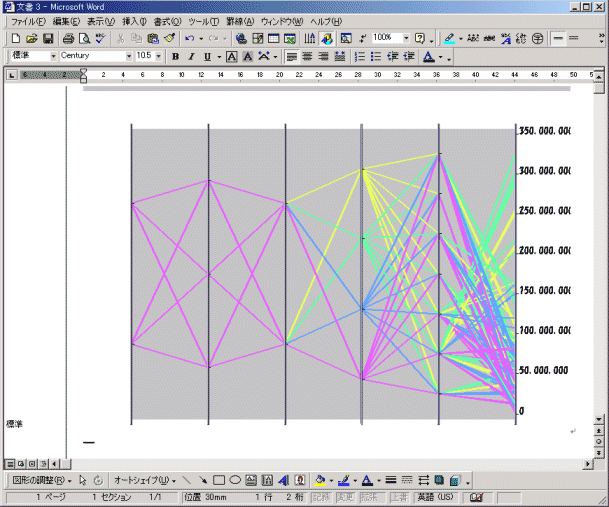
Task: Insert WordArt
Action: pyautogui.click(x=284, y=480)
